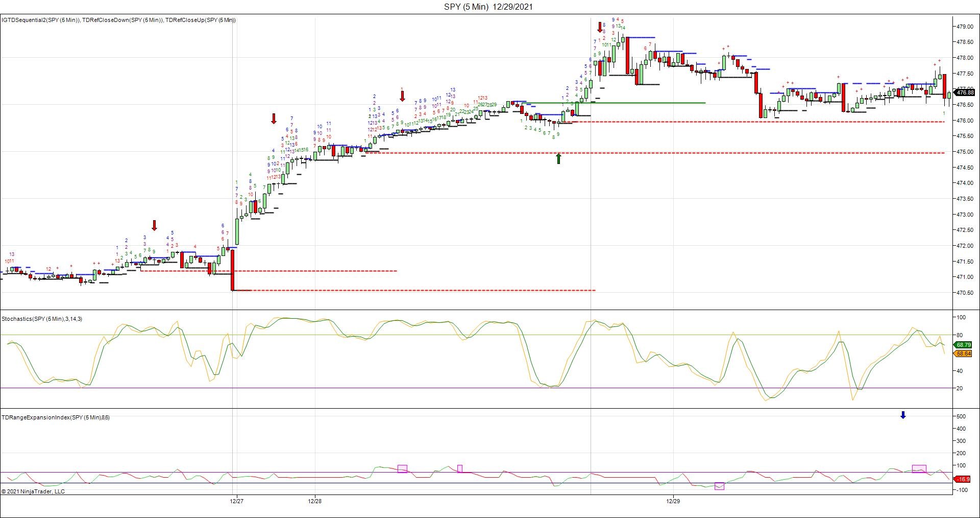Image resolution: width=980 pixels, height=518 pixels.
Task: Click the NinjaTrader, LLC copyright text
Action: [33, 491]
